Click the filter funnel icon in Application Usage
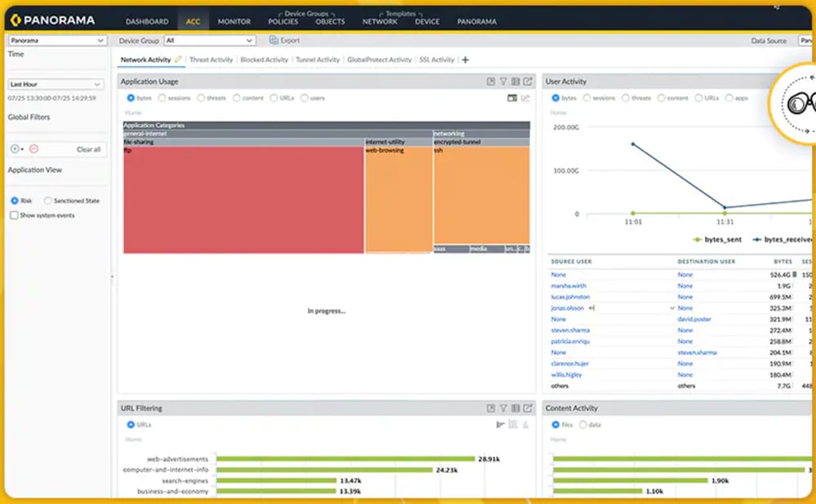Image resolution: width=816 pixels, height=504 pixels. click(503, 82)
